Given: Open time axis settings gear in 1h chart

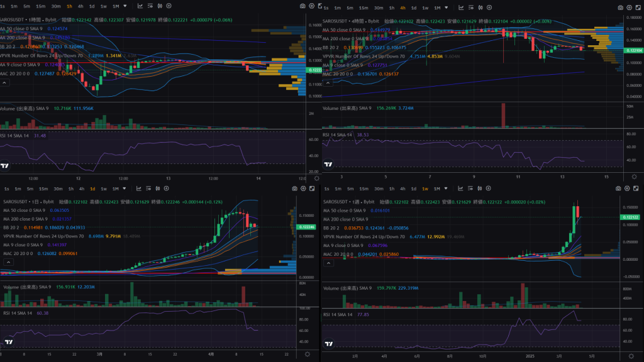Looking at the screenshot, I should coord(317,178).
